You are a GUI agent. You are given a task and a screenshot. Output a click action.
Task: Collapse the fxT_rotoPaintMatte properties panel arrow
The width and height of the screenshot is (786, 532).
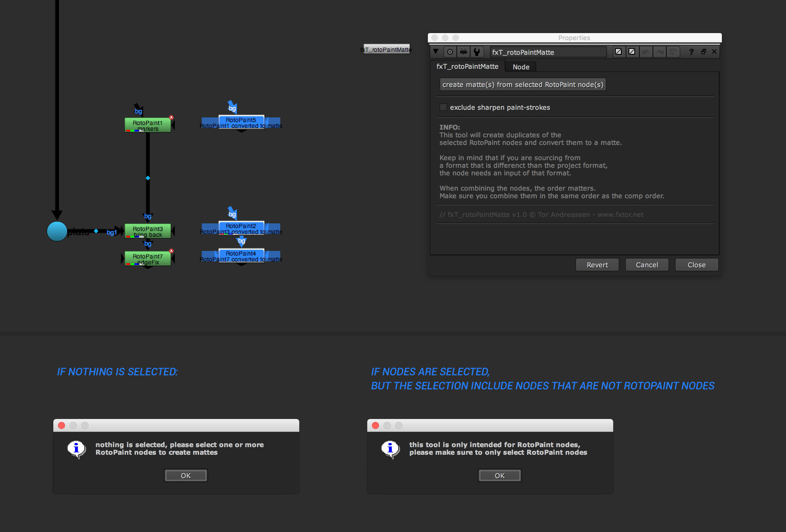(436, 52)
